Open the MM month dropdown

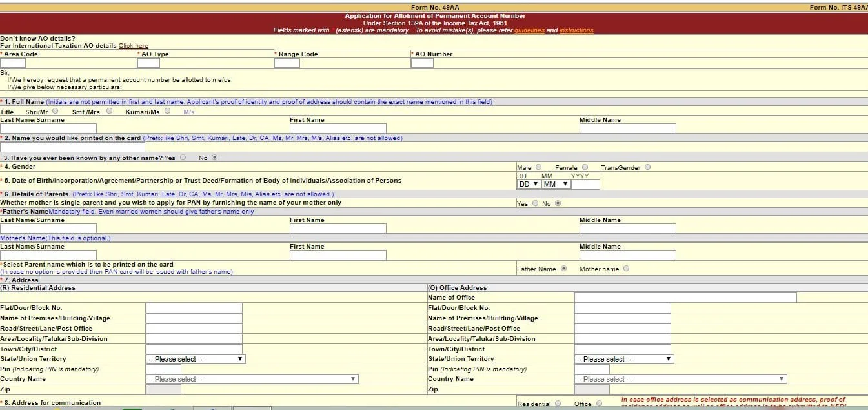pyautogui.click(x=555, y=184)
